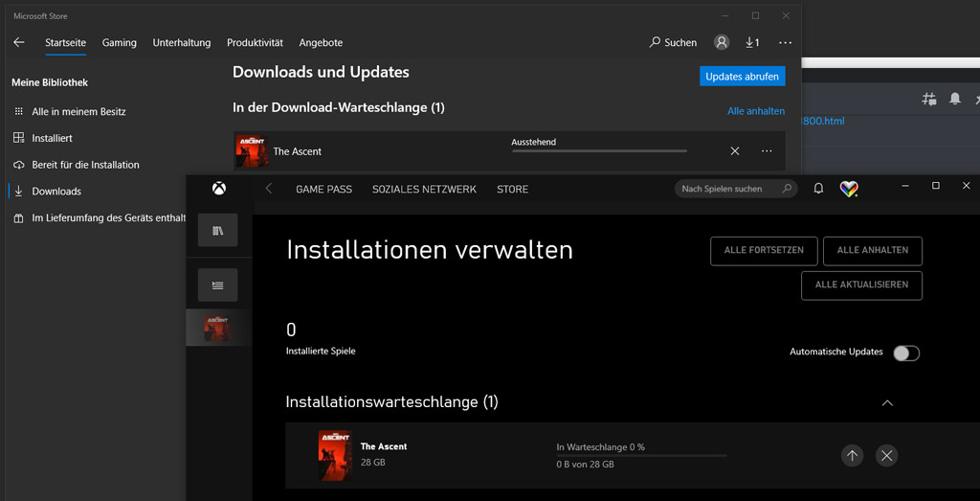Click the Alle anhalten link in Microsoft Store
This screenshot has height=501, width=980.
(x=756, y=111)
